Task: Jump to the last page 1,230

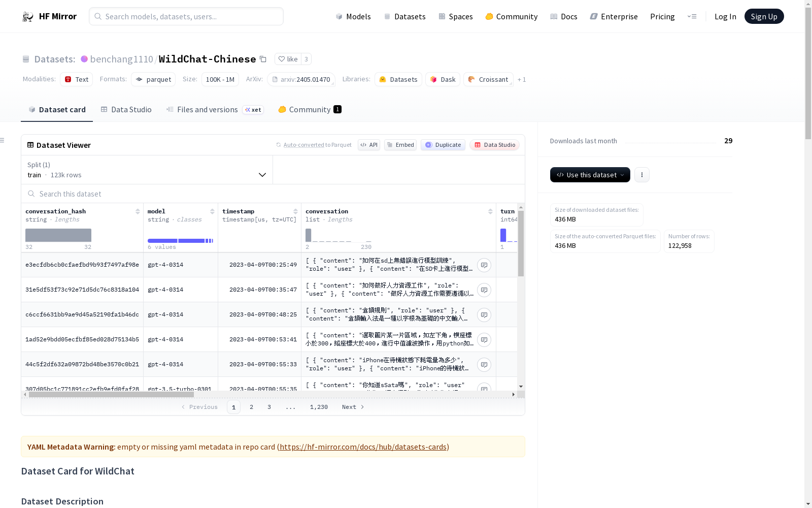Action: [319, 407]
